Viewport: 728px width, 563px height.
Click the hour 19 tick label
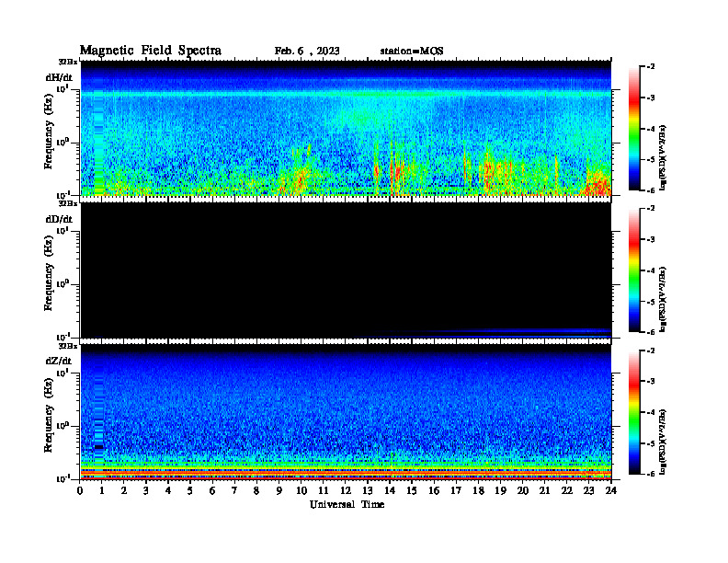[x=500, y=491]
